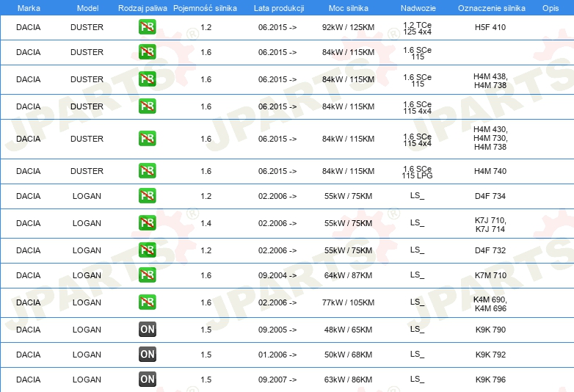Select ON diesel icon for Logan K9K 796

147,379
